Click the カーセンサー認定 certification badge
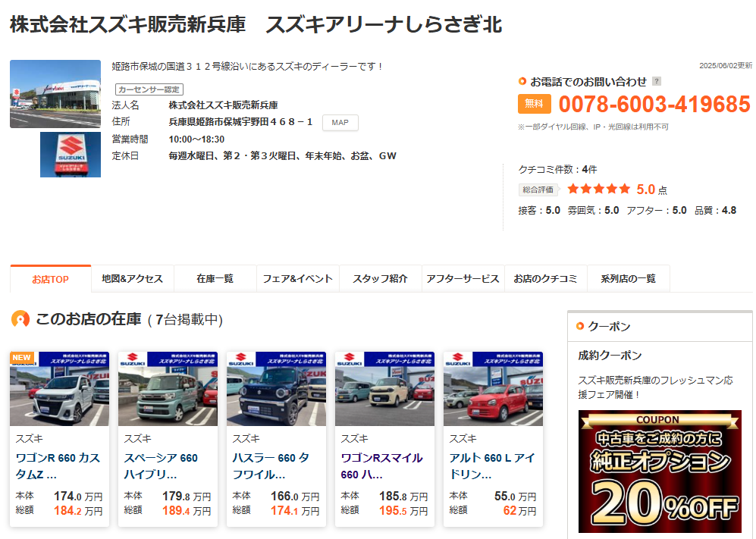The width and height of the screenshot is (756, 539). (149, 89)
